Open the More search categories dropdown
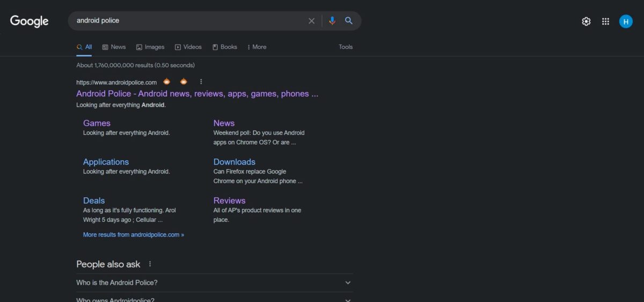This screenshot has width=644, height=302. 257,47
